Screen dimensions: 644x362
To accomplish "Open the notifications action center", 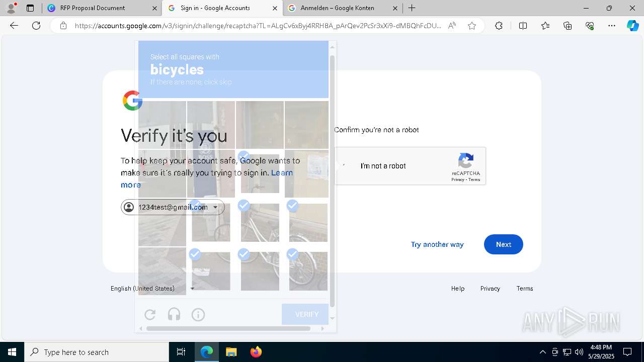I will (627, 352).
